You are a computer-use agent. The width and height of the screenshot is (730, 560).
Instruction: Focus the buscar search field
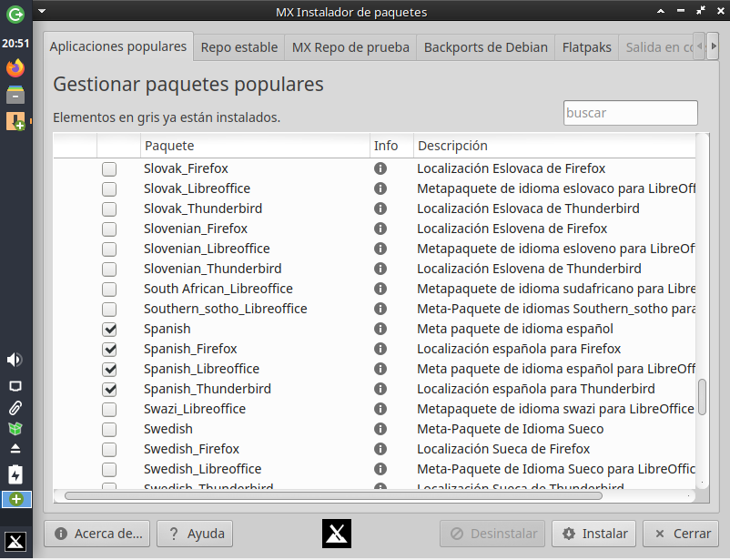pyautogui.click(x=631, y=113)
